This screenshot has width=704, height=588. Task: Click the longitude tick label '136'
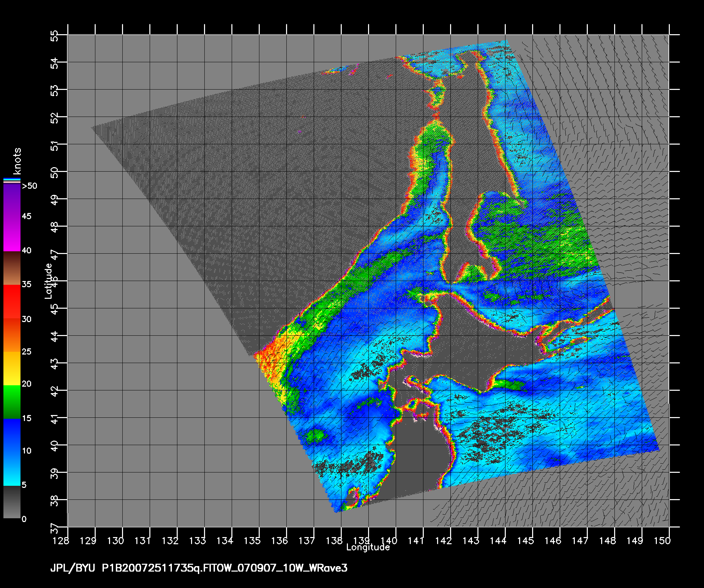pos(279,540)
